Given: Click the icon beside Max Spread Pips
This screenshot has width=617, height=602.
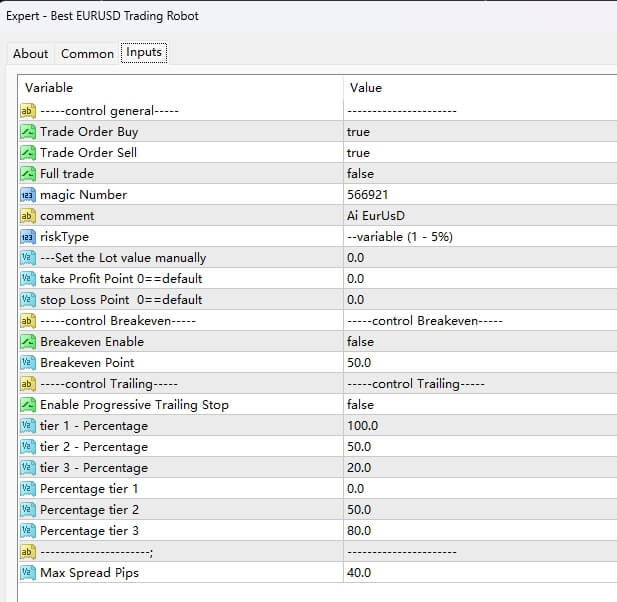Looking at the screenshot, I should click(x=28, y=573).
